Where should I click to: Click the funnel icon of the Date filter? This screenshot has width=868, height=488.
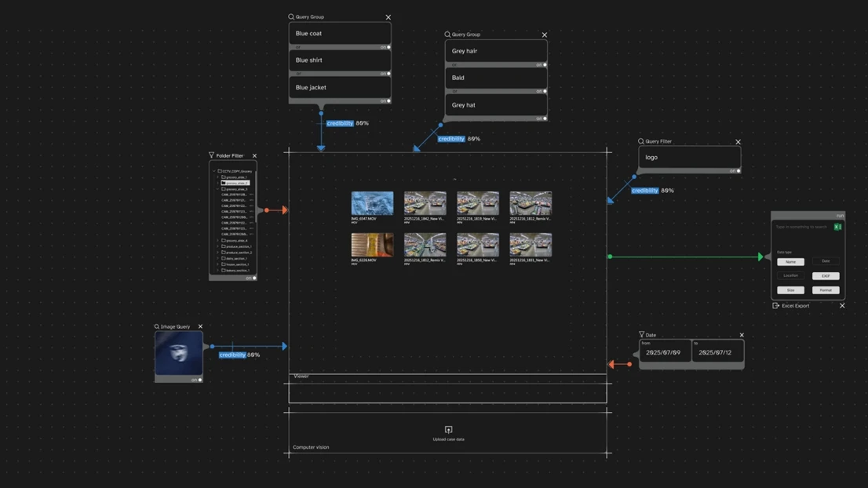(641, 334)
